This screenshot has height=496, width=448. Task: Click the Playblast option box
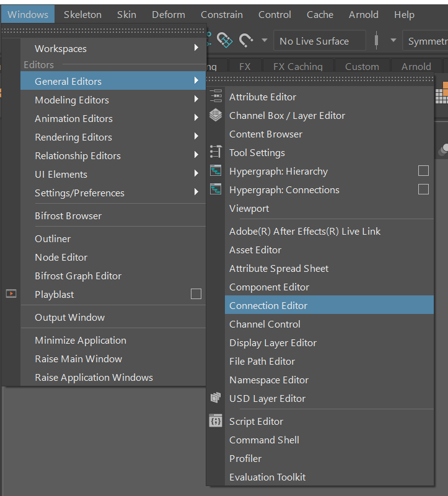[196, 294]
